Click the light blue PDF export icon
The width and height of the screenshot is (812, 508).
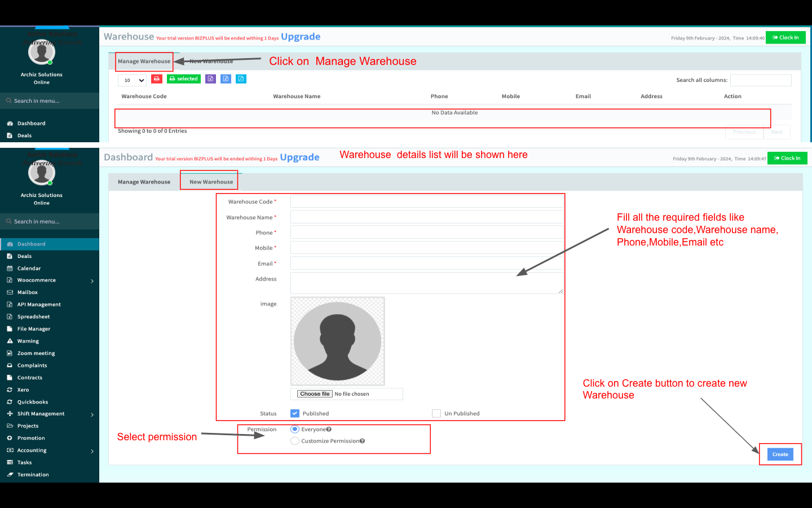tap(241, 79)
